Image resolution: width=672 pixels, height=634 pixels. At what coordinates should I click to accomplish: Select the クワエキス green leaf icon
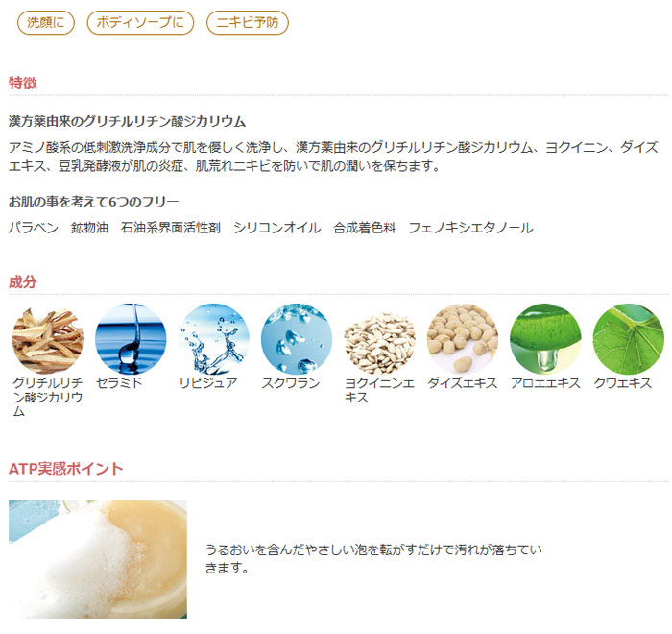click(629, 339)
